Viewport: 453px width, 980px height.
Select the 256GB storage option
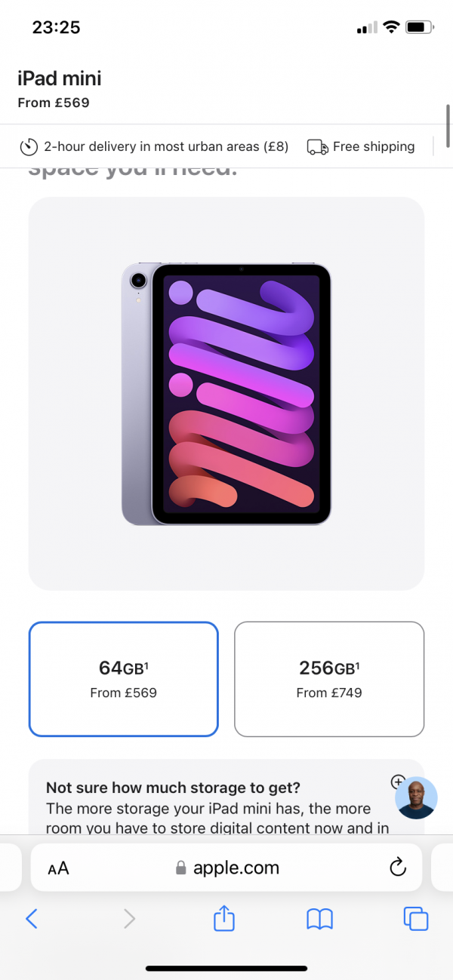click(x=329, y=679)
